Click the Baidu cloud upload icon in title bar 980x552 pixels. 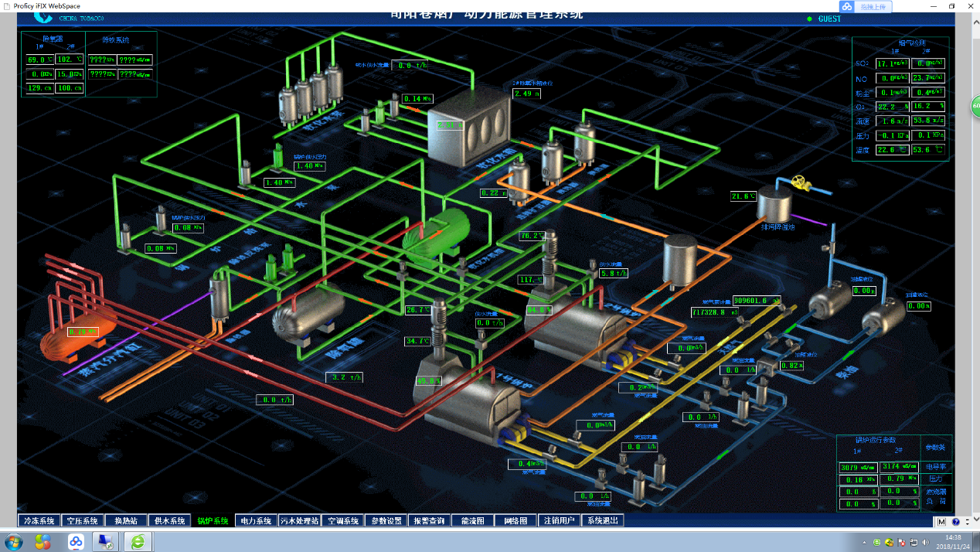point(847,6)
